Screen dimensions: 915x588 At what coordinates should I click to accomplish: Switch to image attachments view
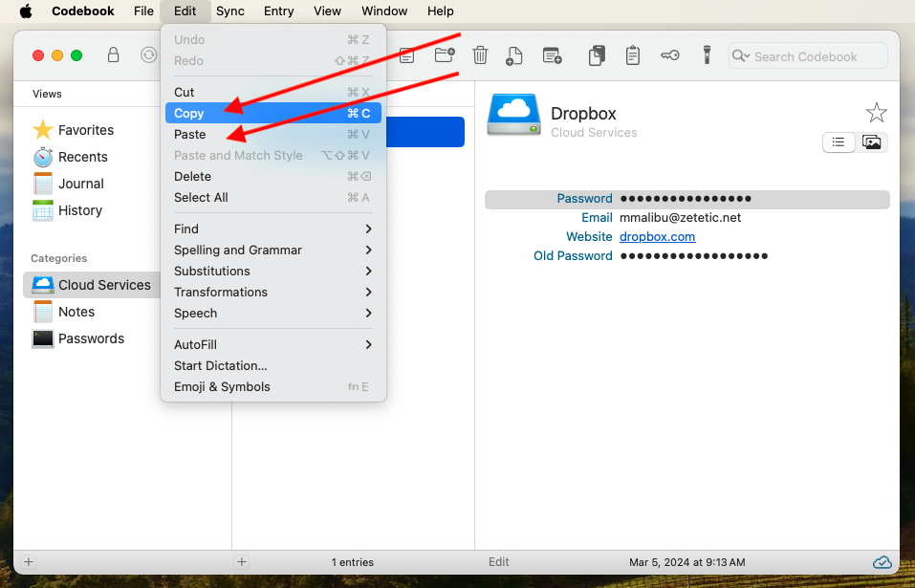point(871,142)
